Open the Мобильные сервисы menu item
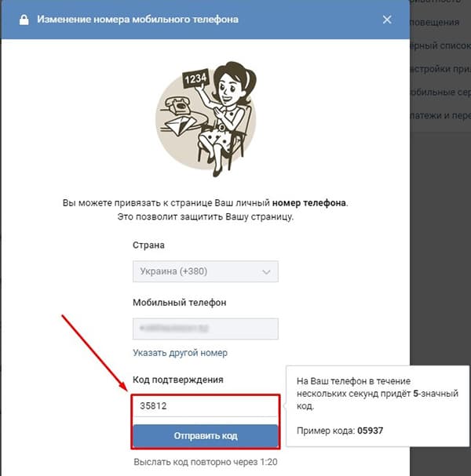 click(x=440, y=92)
